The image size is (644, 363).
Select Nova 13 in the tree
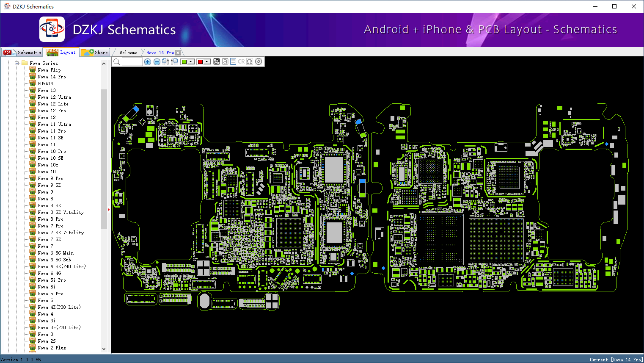coord(47,90)
